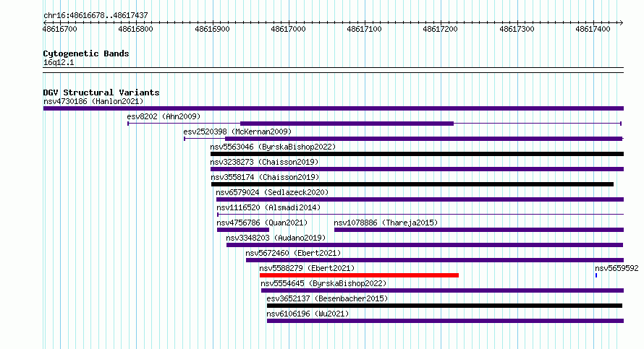
Task: Click ruler position 48616900
Action: 212,29
